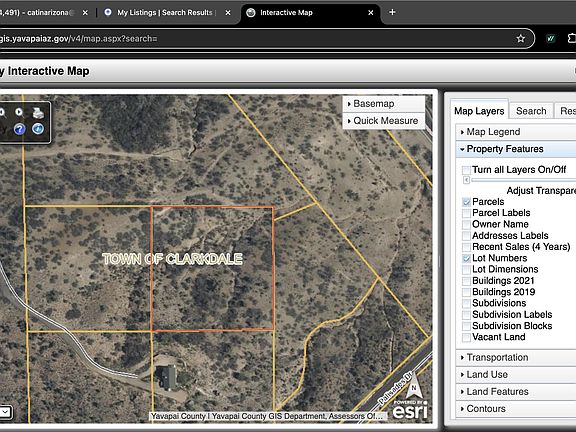Expand the Quick Measure panel
Viewport: 576px width, 432px height.
pos(384,121)
